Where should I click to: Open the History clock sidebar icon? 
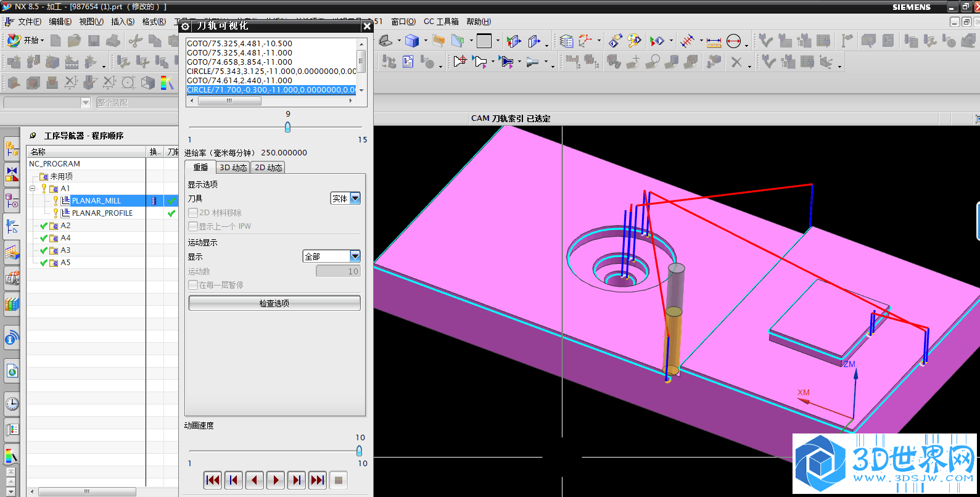12,404
